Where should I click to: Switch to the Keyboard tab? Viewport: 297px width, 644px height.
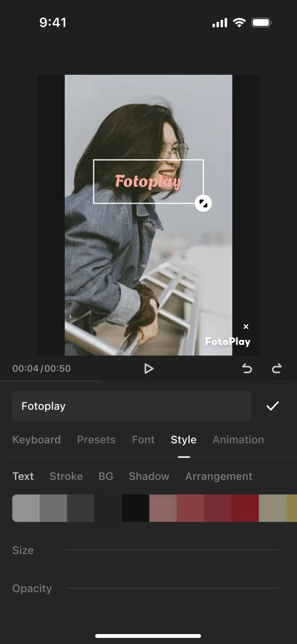pos(36,440)
